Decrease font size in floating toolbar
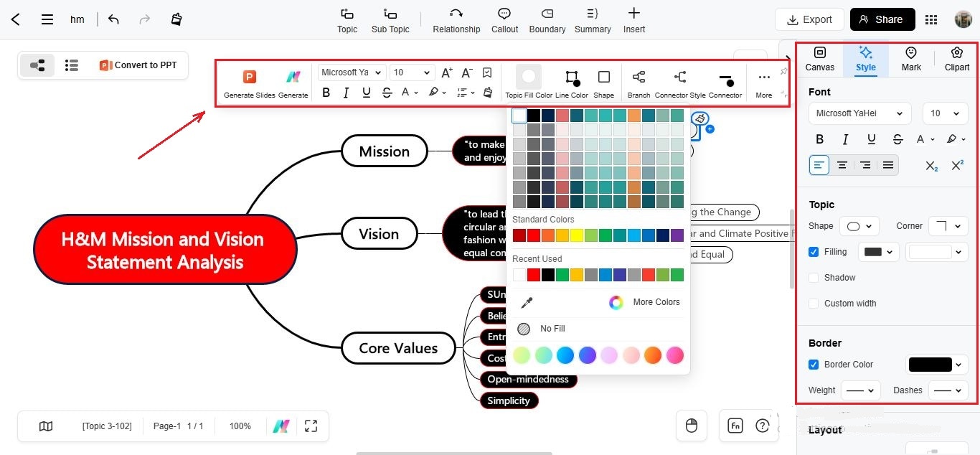Screen dimensions: 980x455 tap(466, 72)
